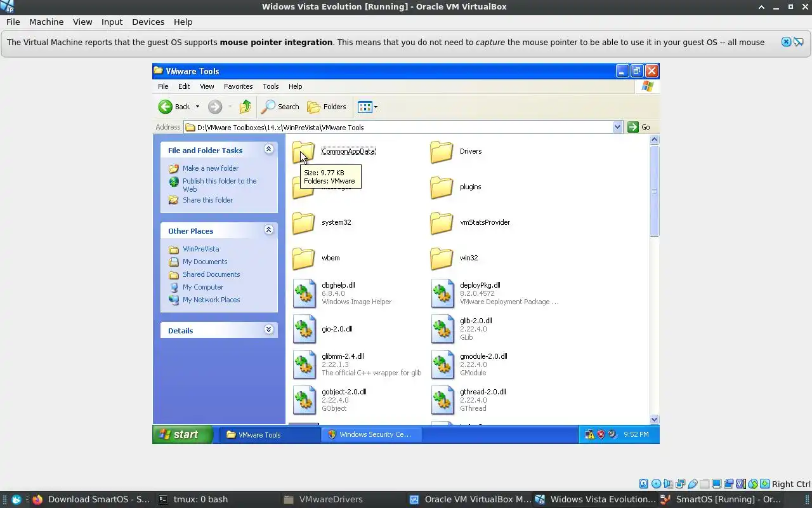Screen dimensions: 812x508
Task: Click the Go button beside address bar
Action: click(639, 127)
